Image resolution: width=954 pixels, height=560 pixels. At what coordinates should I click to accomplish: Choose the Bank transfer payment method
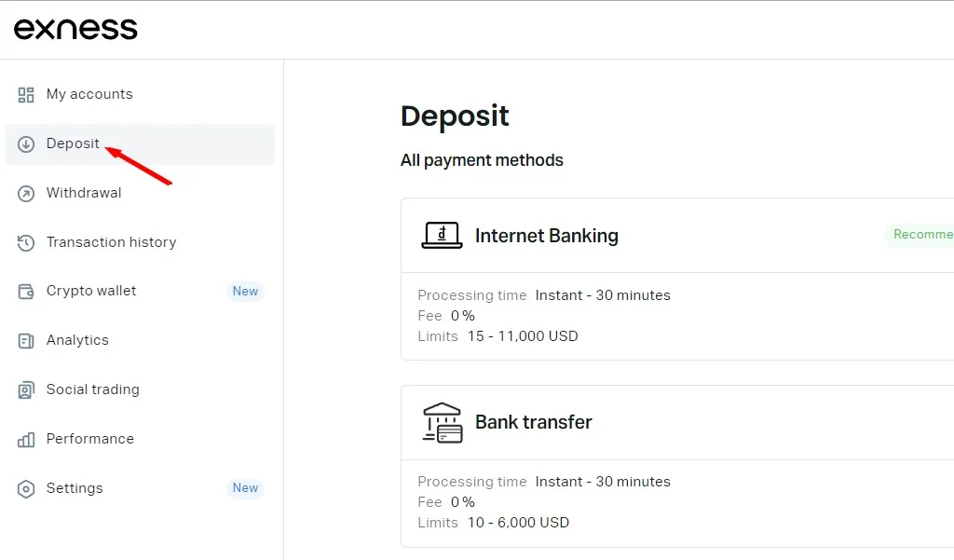point(534,422)
